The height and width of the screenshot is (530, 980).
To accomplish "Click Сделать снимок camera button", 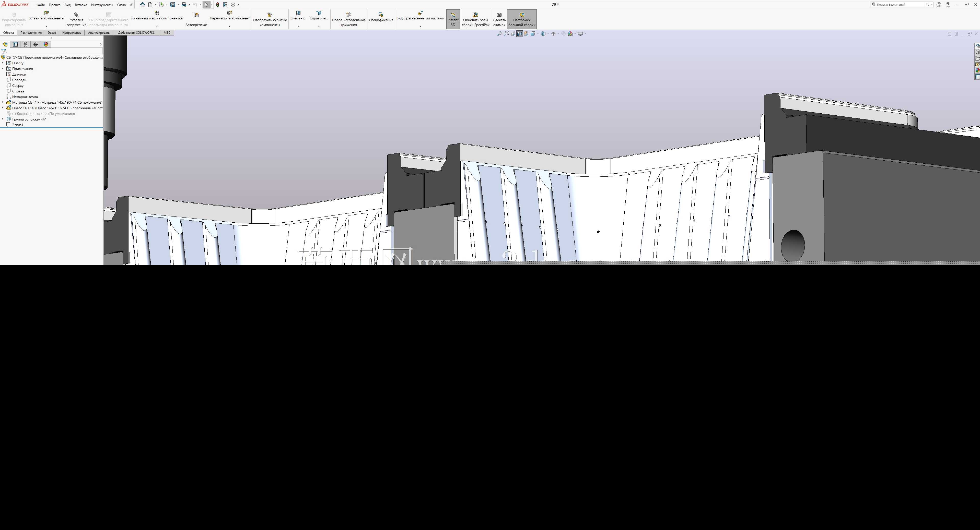I will click(499, 19).
